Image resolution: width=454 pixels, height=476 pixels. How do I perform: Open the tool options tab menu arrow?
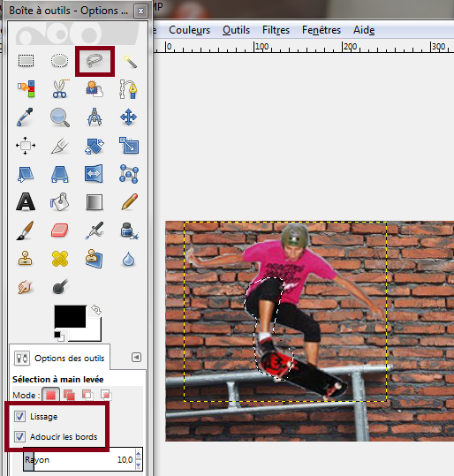tap(136, 358)
